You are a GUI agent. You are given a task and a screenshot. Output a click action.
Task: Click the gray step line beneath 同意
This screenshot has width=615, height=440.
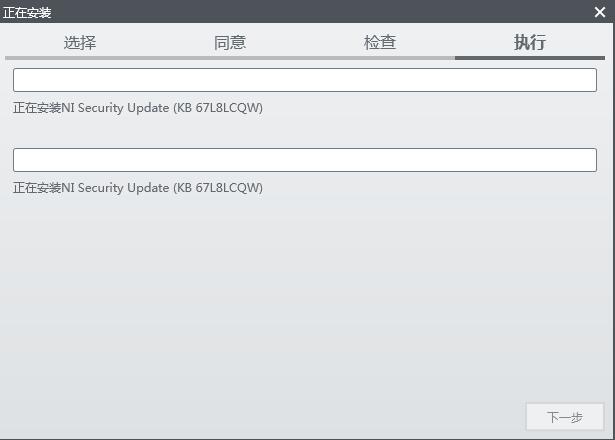(x=230, y=58)
